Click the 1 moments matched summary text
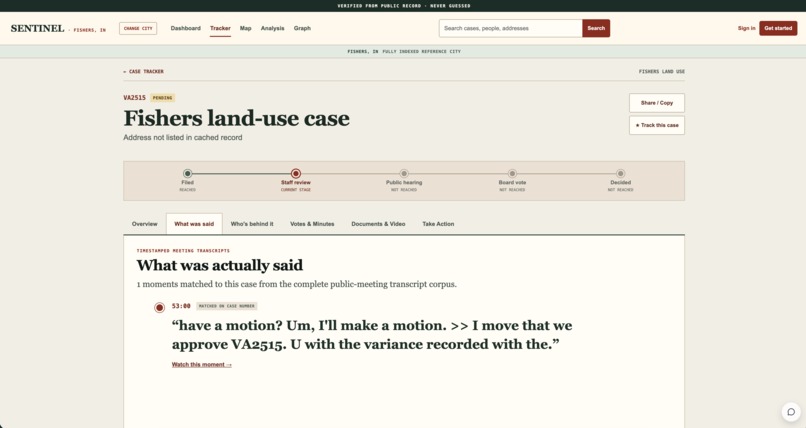The height and width of the screenshot is (428, 806). point(296,284)
